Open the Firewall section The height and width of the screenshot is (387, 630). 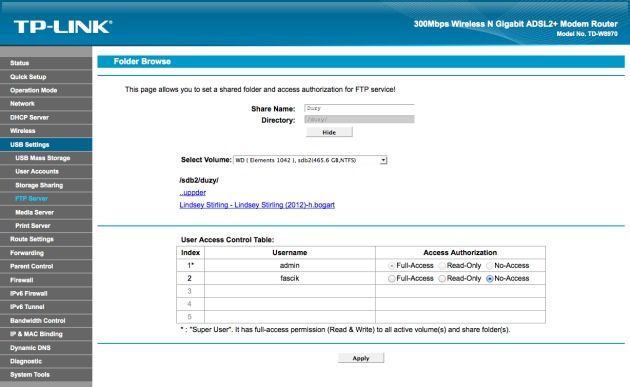click(46, 280)
